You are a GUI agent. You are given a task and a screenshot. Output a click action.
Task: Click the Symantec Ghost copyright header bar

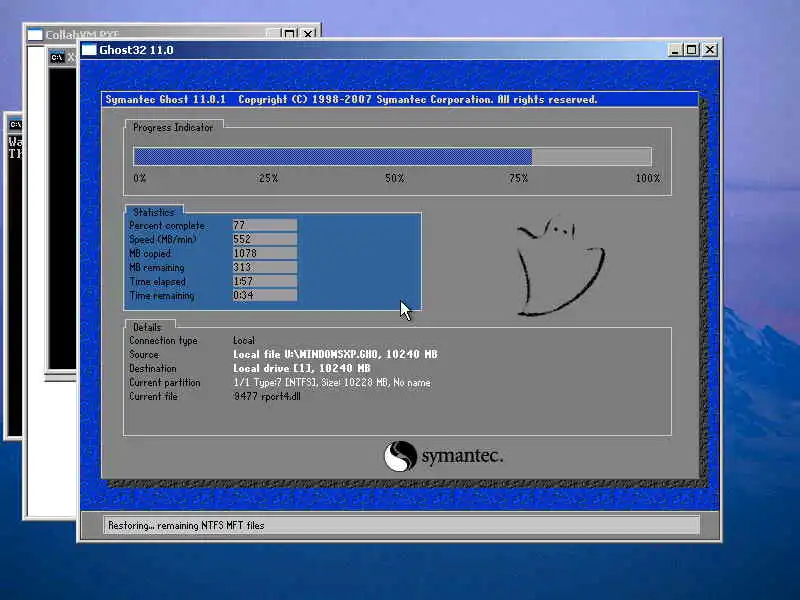pyautogui.click(x=399, y=99)
